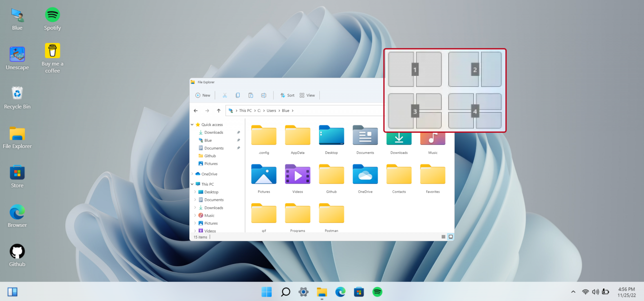Expand Music under This PC
This screenshot has height=301, width=644.
pos(195,215)
